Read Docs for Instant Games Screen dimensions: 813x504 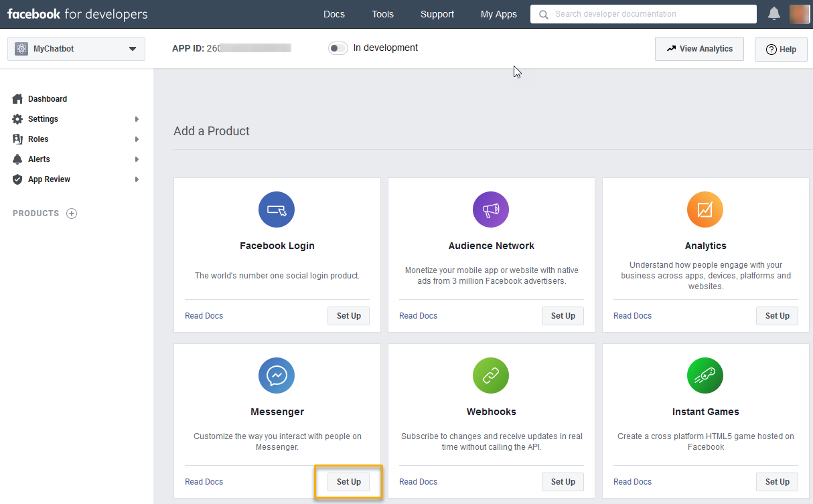[632, 482]
